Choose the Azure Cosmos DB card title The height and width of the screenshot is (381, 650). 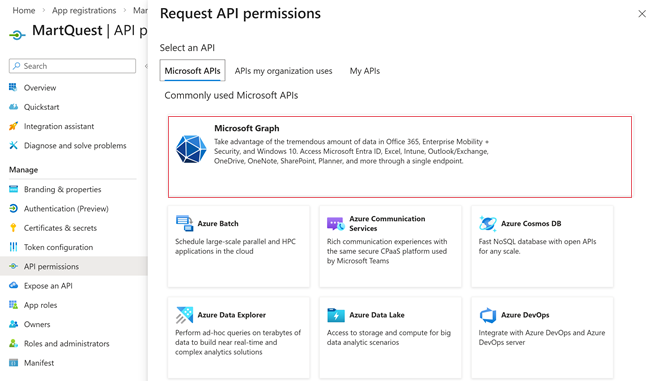tap(531, 223)
